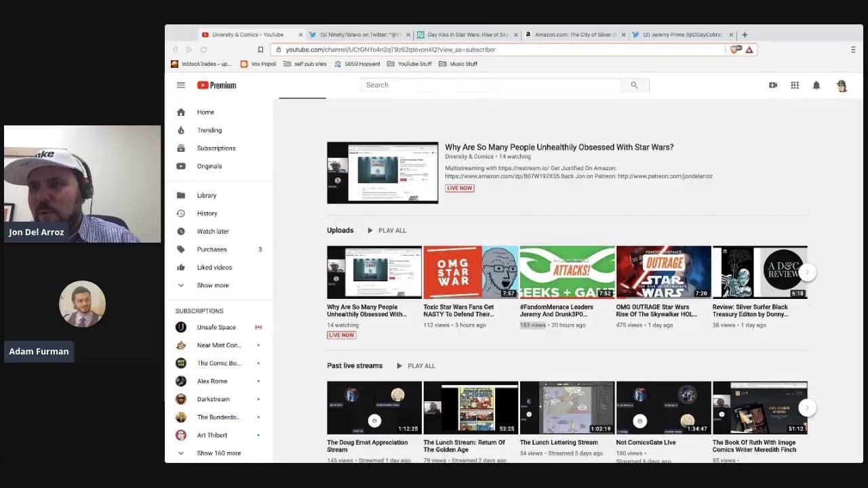
Task: Click in the YouTube search field
Action: coord(490,85)
